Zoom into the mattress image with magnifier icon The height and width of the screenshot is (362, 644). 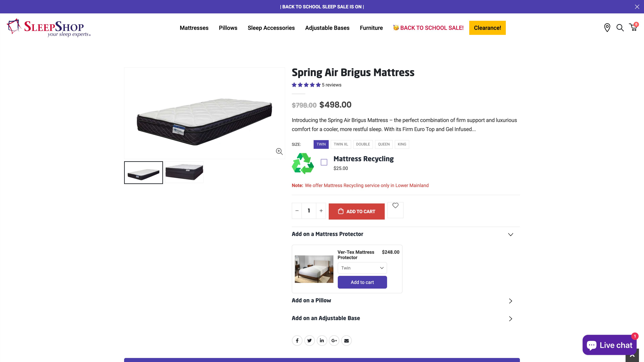(279, 151)
